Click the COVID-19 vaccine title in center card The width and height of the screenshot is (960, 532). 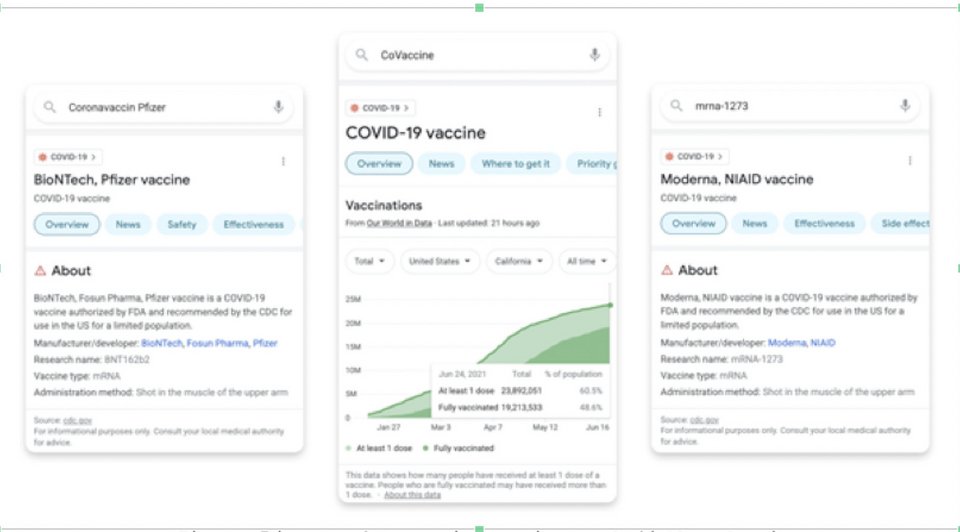416,133
